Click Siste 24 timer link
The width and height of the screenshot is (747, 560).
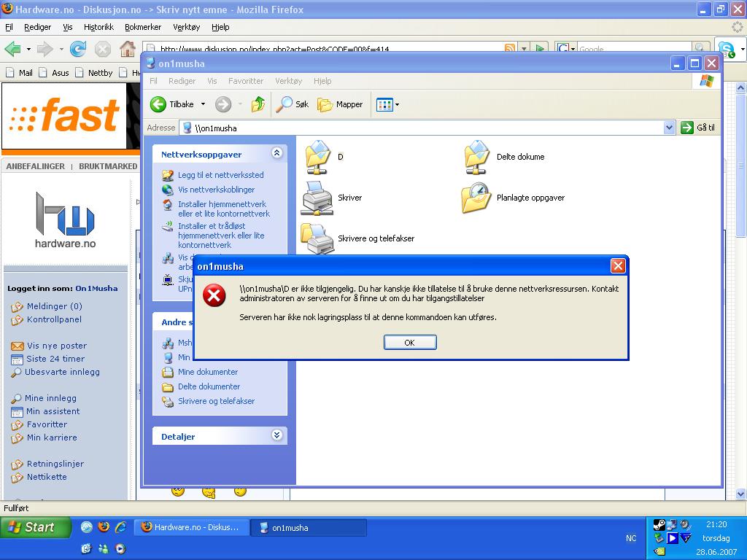55,359
